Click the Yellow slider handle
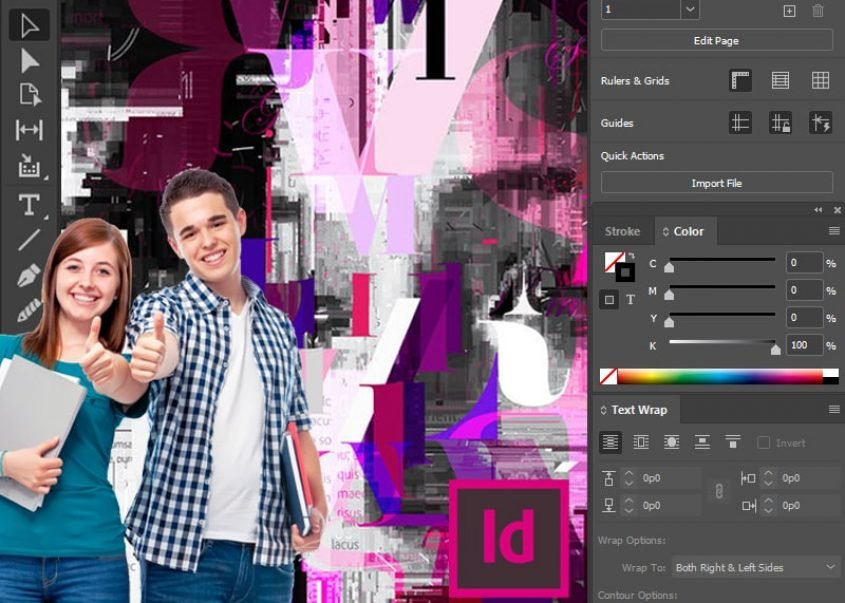This screenshot has width=845, height=603. tap(669, 323)
